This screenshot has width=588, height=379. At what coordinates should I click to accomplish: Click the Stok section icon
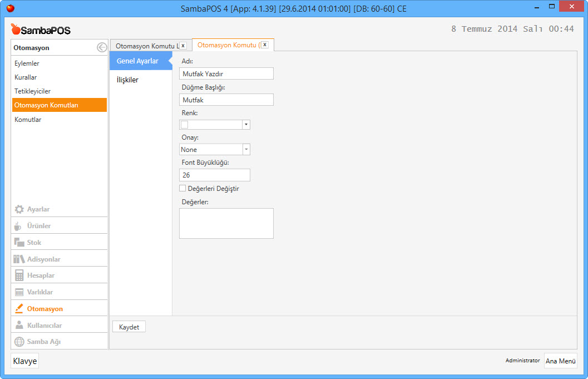click(19, 243)
